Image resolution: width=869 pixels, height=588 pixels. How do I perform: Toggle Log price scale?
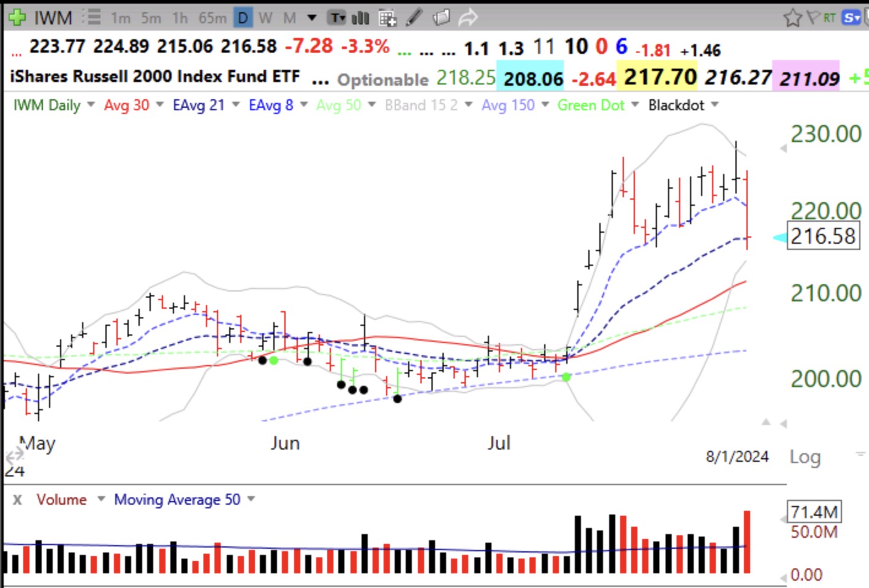(805, 457)
